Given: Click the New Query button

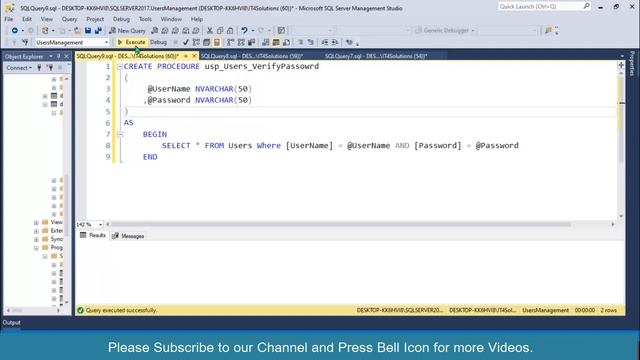Looking at the screenshot, I should 127,31.
